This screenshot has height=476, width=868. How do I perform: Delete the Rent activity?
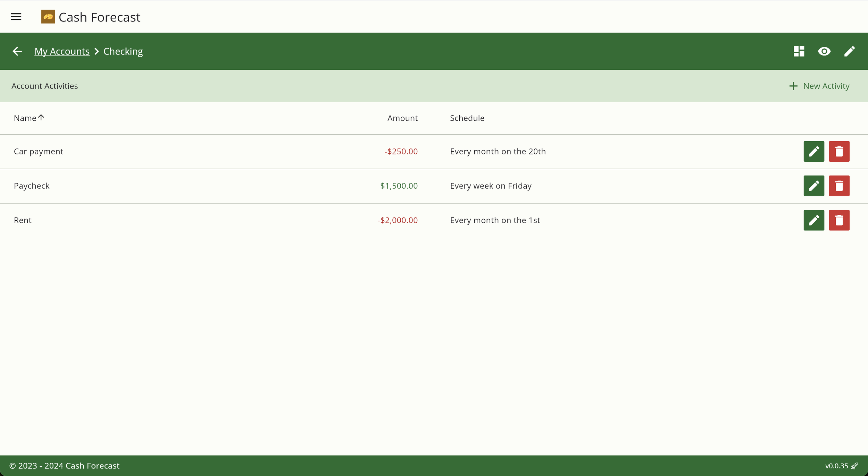839,220
